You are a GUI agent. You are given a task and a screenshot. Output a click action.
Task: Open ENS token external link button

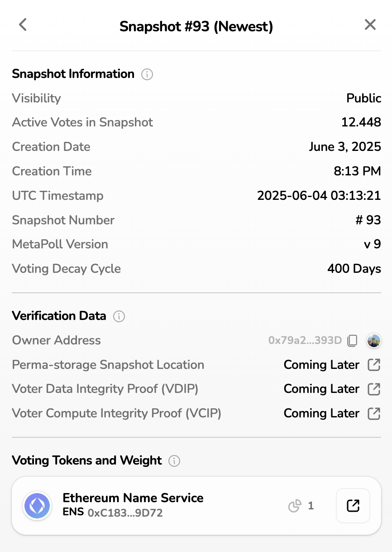click(x=353, y=506)
